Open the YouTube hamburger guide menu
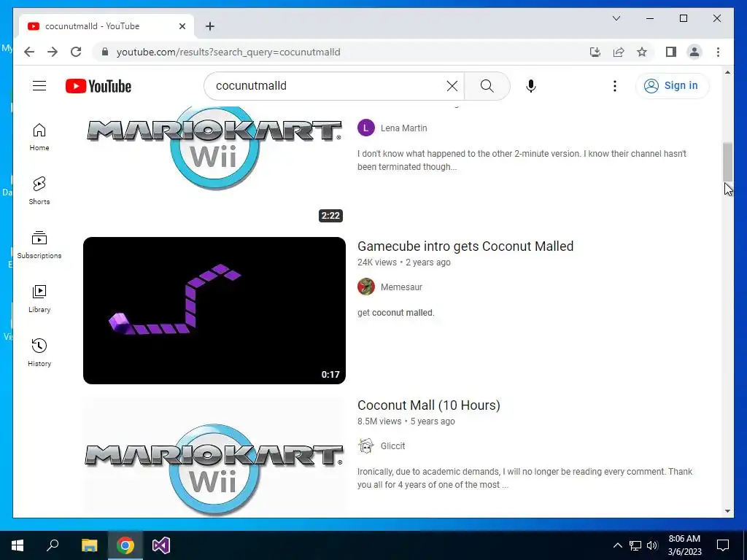Screen dimensions: 747x560 [x=39, y=86]
